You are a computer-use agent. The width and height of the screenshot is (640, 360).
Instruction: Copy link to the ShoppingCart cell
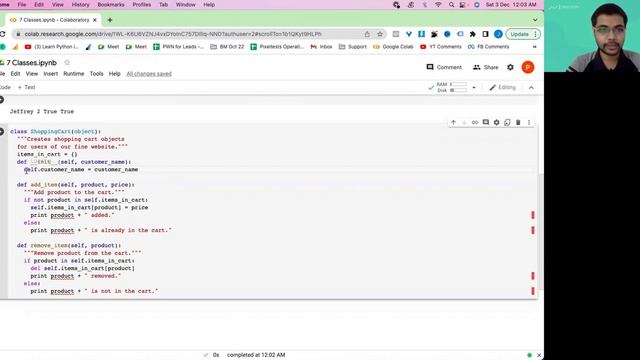pos(475,122)
